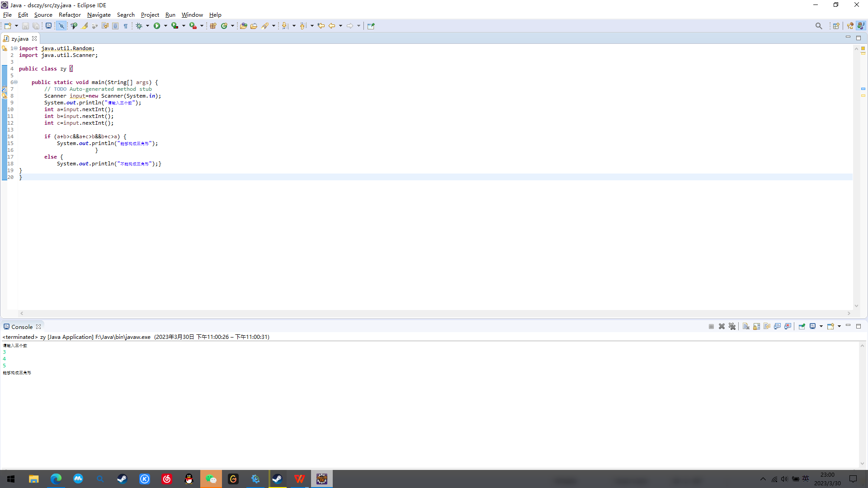Open the Run button dropdown arrow
868x488 pixels.
coord(165,26)
